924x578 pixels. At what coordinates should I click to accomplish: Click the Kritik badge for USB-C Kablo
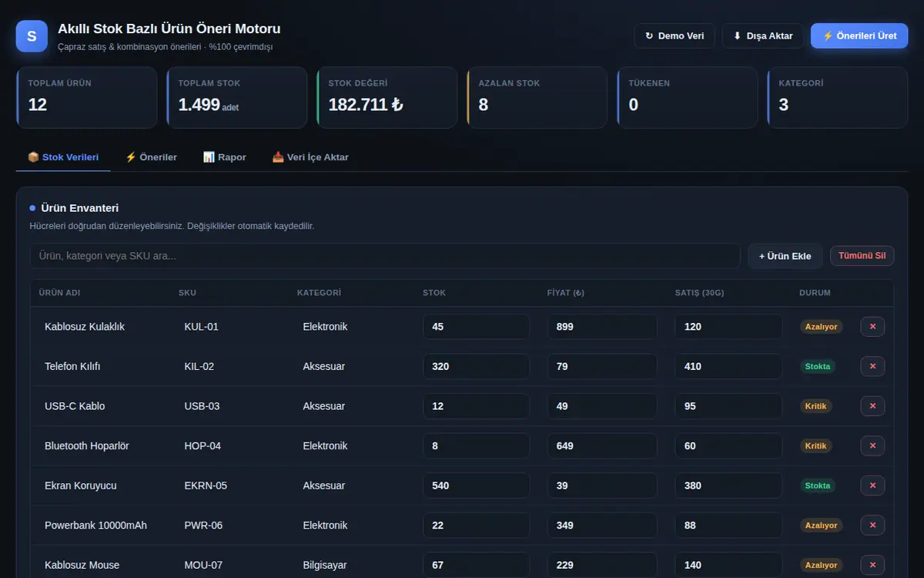[815, 406]
